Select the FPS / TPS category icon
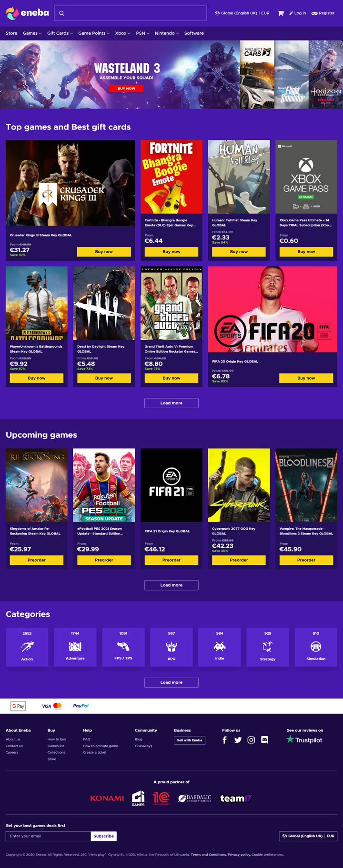Viewport: 343px width, 868px height. click(x=123, y=646)
